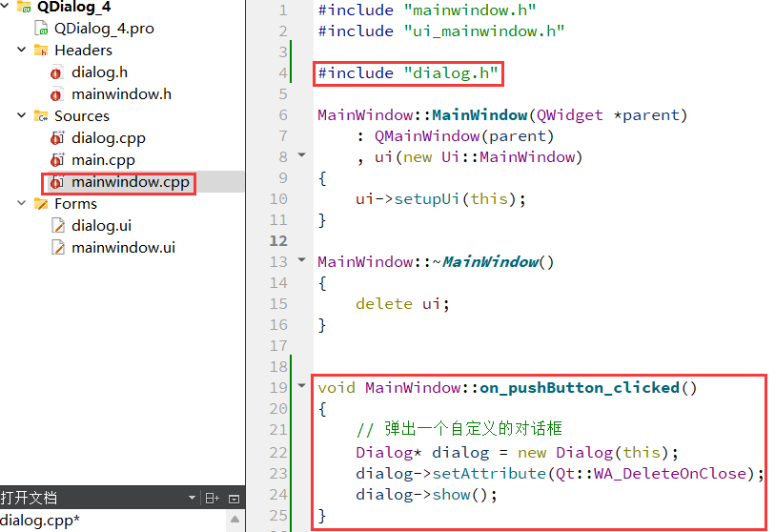This screenshot has width=775, height=532.
Task: Collapse the Forms folder
Action: [x=21, y=203]
